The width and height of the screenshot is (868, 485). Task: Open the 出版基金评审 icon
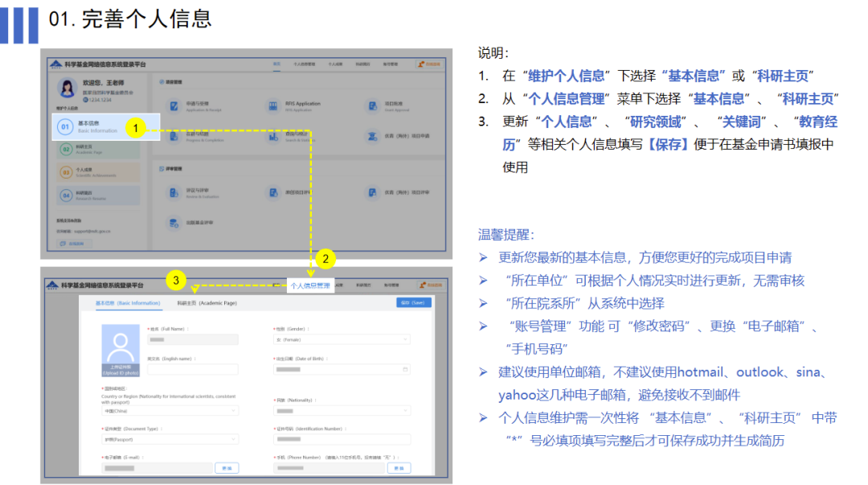click(174, 223)
